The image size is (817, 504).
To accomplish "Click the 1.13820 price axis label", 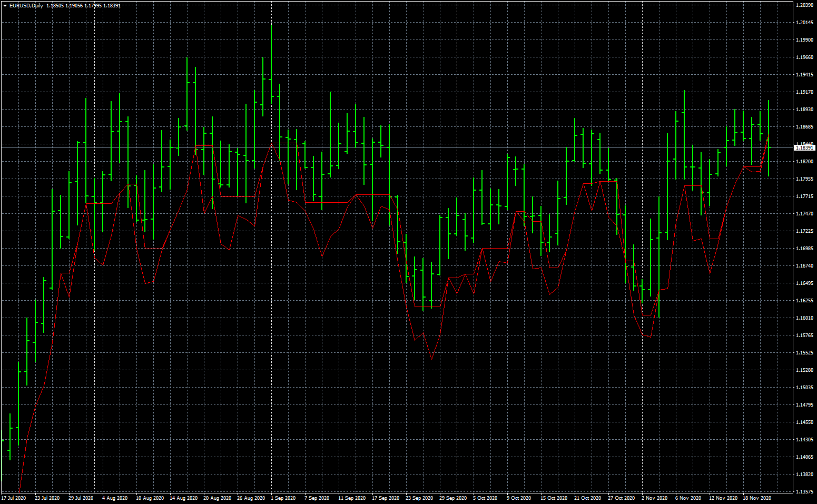I will click(x=804, y=475).
